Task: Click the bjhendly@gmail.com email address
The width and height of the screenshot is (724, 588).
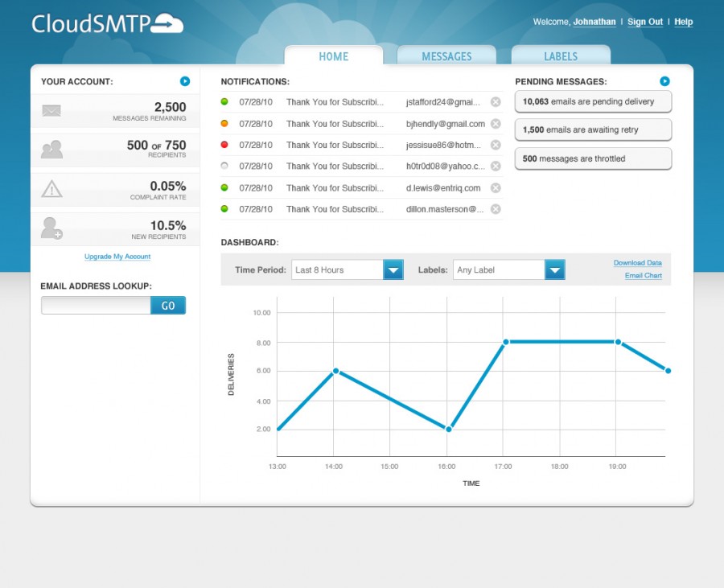Action: pyautogui.click(x=446, y=124)
